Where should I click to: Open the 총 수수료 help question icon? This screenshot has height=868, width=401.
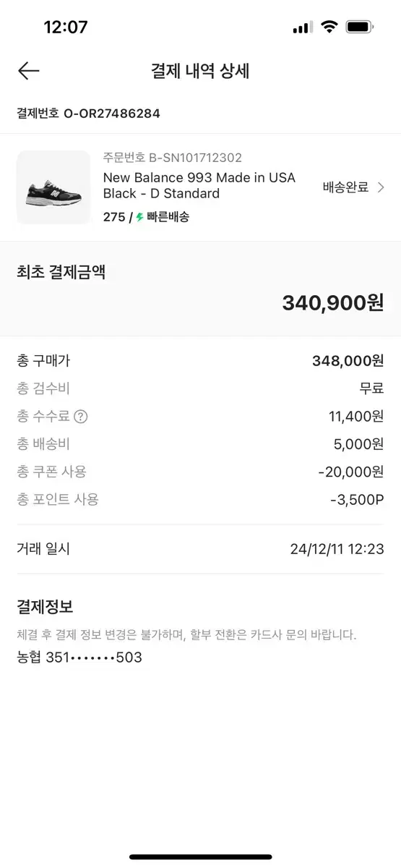tap(81, 417)
